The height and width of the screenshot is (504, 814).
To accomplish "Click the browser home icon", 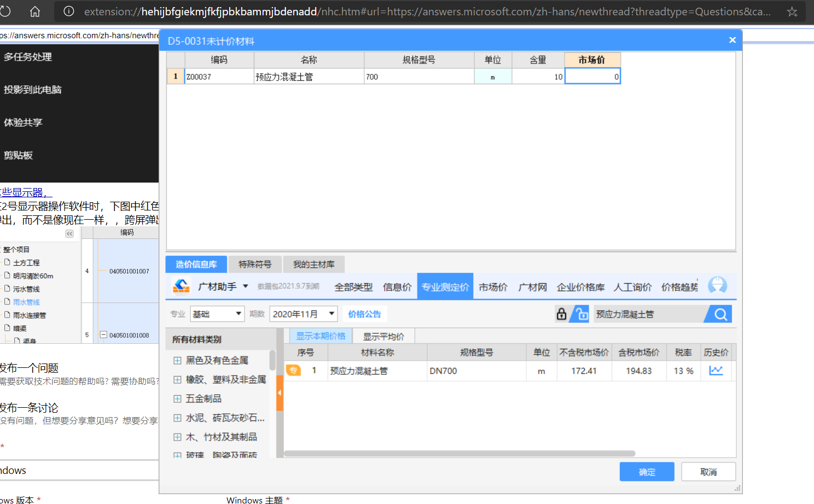I will point(34,11).
